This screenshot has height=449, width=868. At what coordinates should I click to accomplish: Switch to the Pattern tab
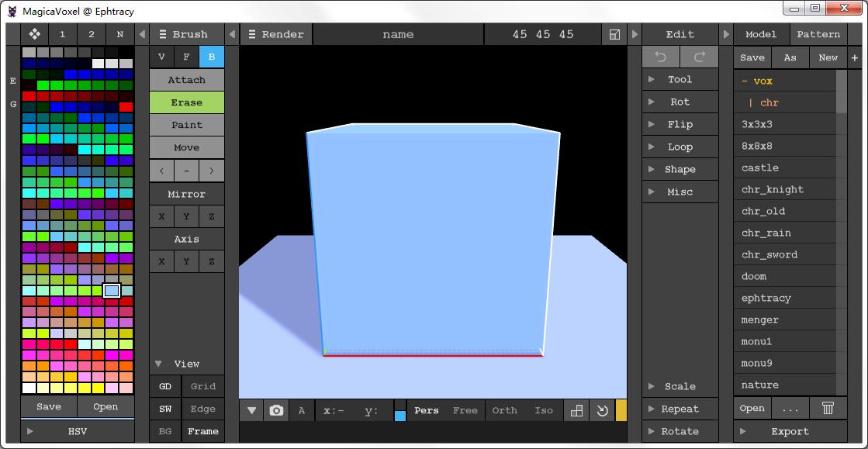point(818,34)
